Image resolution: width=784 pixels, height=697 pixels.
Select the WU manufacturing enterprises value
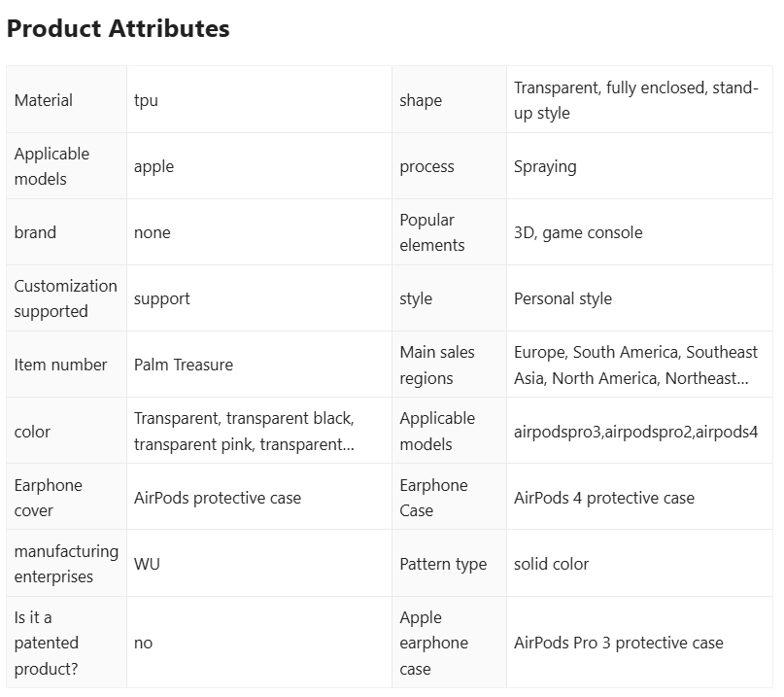[147, 564]
